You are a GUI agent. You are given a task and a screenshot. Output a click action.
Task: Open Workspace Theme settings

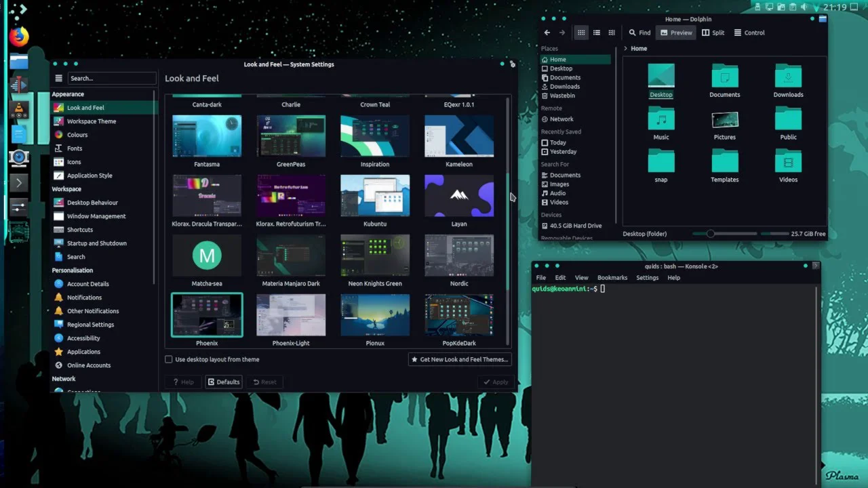tap(103, 121)
